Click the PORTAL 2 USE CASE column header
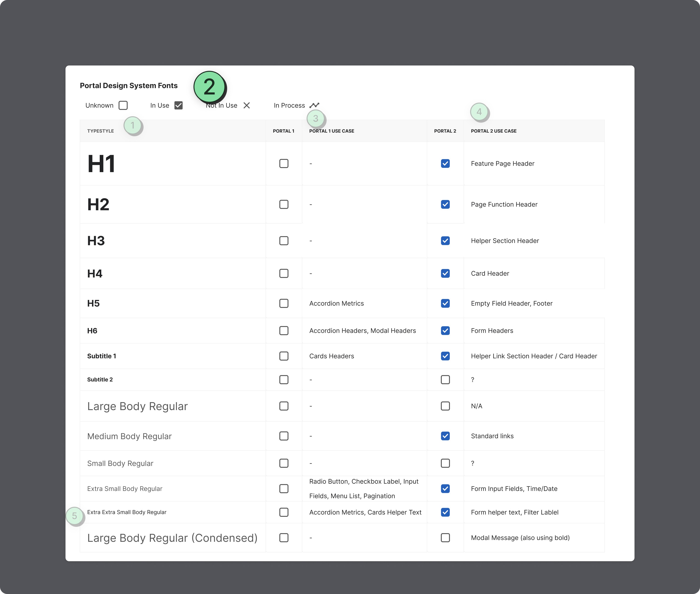 494,131
